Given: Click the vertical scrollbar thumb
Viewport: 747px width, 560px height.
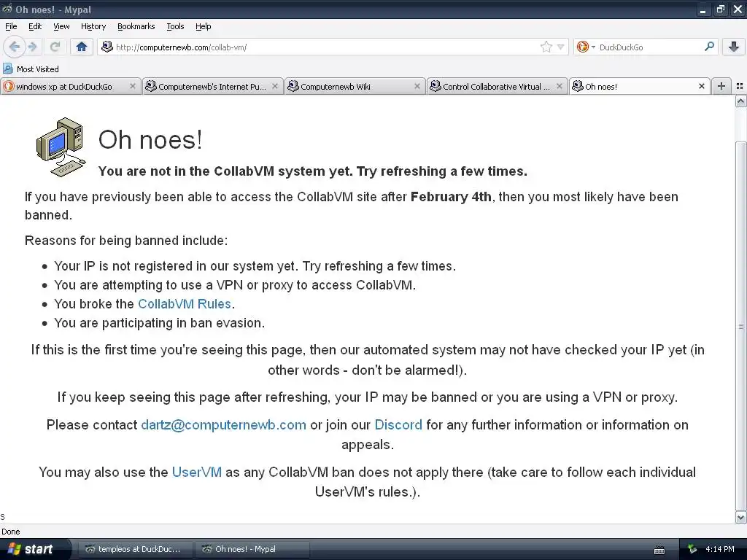Looking at the screenshot, I should click(x=741, y=326).
